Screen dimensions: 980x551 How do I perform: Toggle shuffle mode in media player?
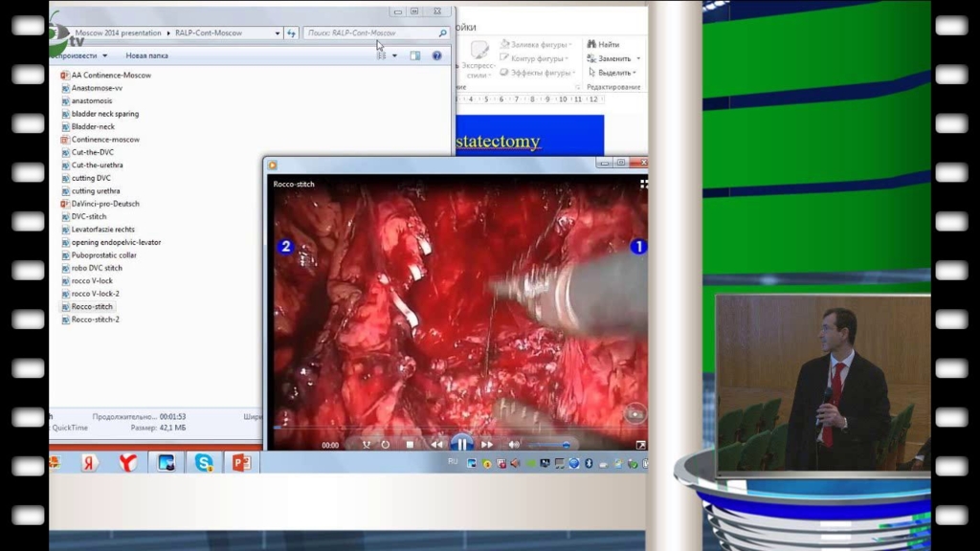click(366, 445)
